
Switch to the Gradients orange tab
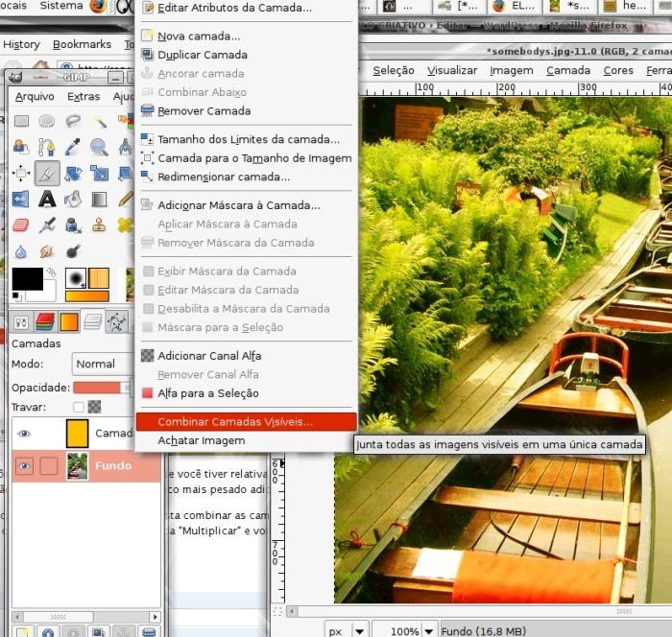pos(69,322)
